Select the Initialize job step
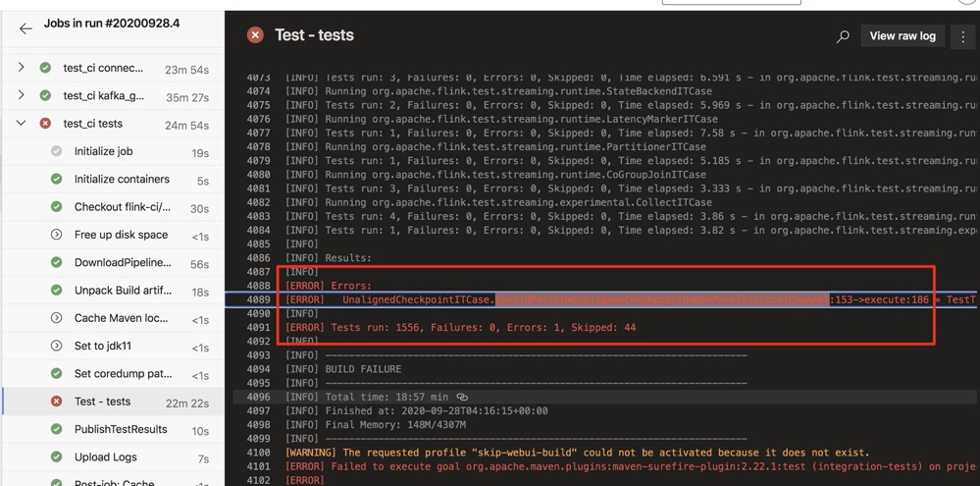 pyautogui.click(x=113, y=152)
